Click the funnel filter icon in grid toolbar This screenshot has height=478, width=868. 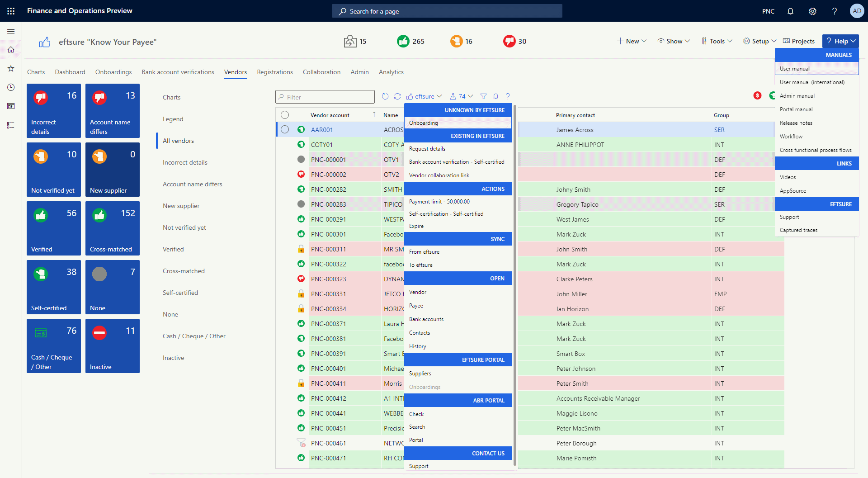coord(483,96)
